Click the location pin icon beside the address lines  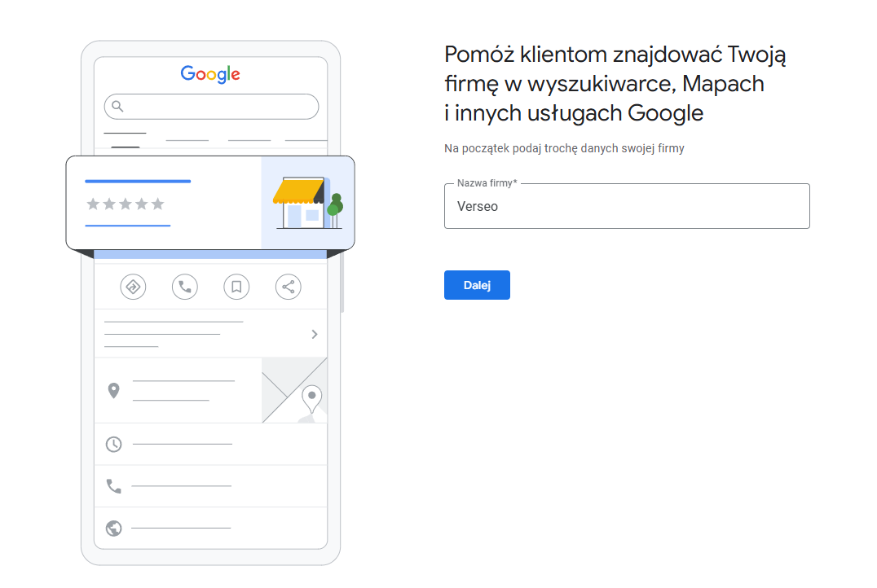(x=113, y=389)
